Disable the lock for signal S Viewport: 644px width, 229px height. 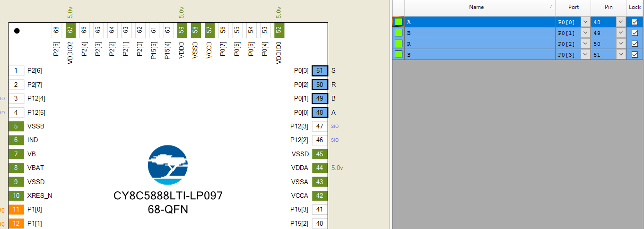635,55
